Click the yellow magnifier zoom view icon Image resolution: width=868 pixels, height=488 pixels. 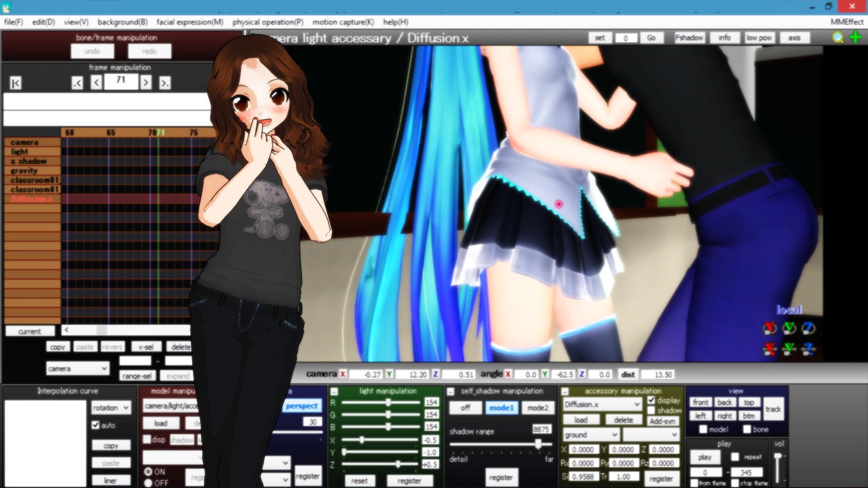(838, 37)
